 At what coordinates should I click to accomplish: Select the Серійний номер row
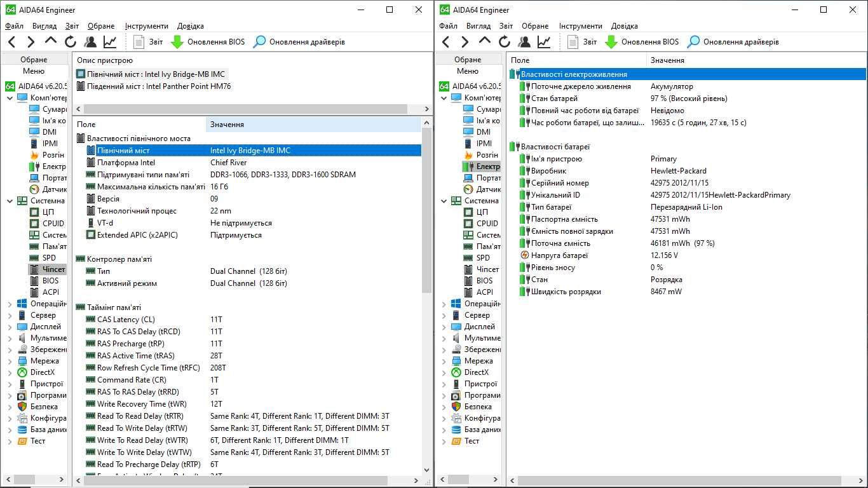tap(686, 182)
